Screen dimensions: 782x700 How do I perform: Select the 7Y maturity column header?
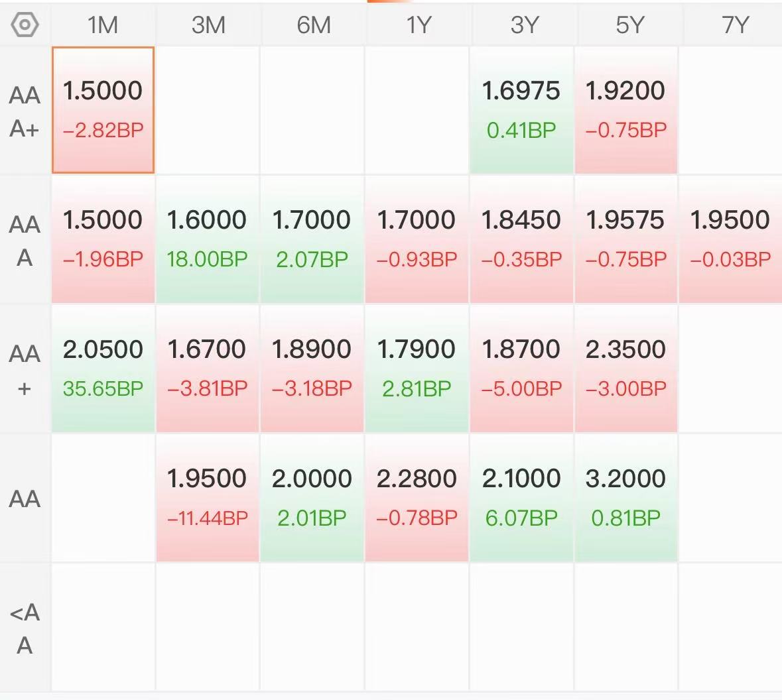[734, 25]
